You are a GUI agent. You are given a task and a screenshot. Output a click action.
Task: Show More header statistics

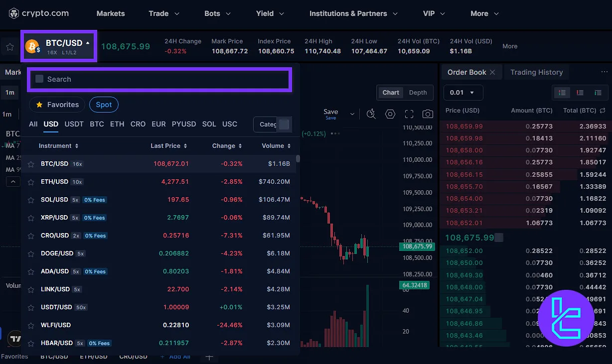(x=510, y=46)
